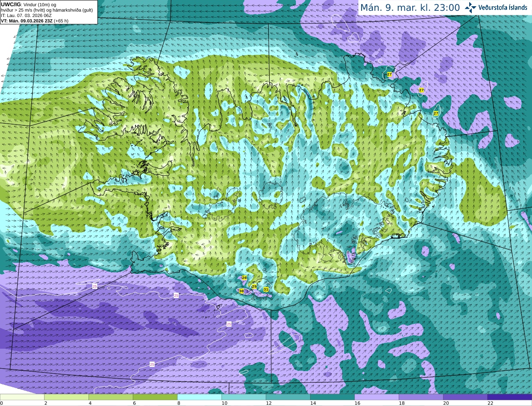The image size is (532, 406).
Task: Click the scale tick label 8
Action: tap(179, 403)
